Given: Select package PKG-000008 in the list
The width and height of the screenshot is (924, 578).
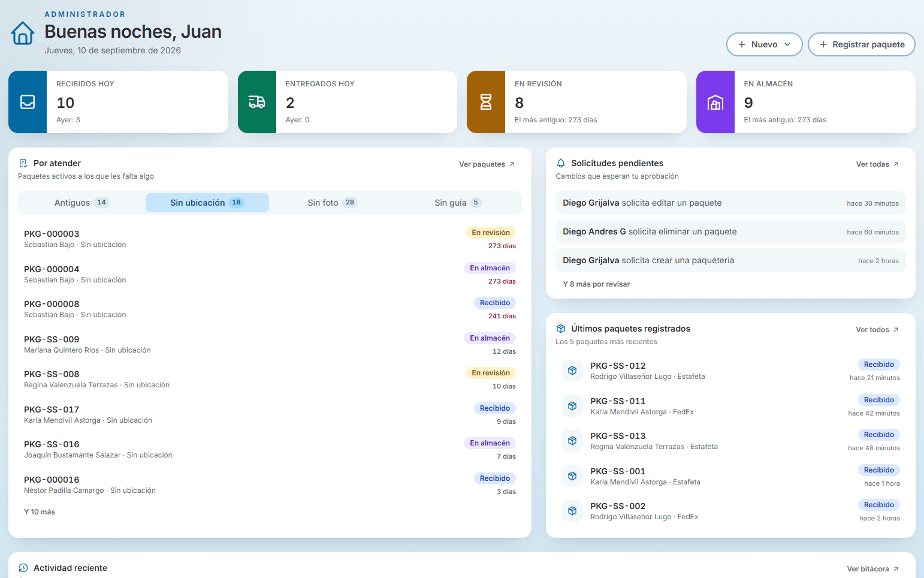Looking at the screenshot, I should [x=270, y=309].
